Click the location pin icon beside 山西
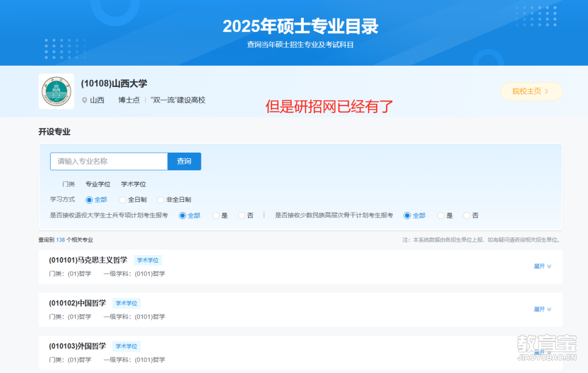588x373 pixels. [x=85, y=101]
